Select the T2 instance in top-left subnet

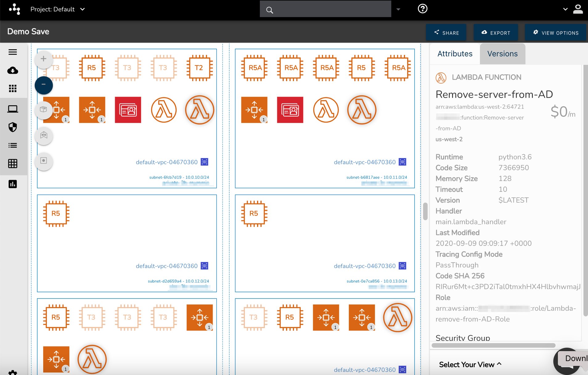click(x=199, y=68)
